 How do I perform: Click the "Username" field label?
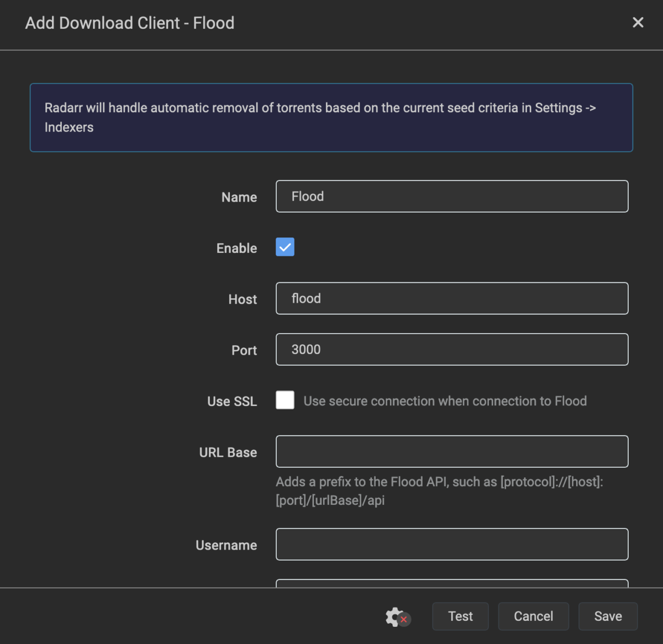(x=226, y=546)
